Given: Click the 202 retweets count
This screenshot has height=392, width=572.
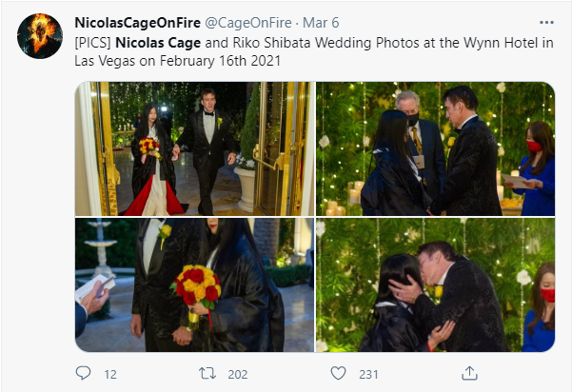Looking at the screenshot, I should 238,375.
